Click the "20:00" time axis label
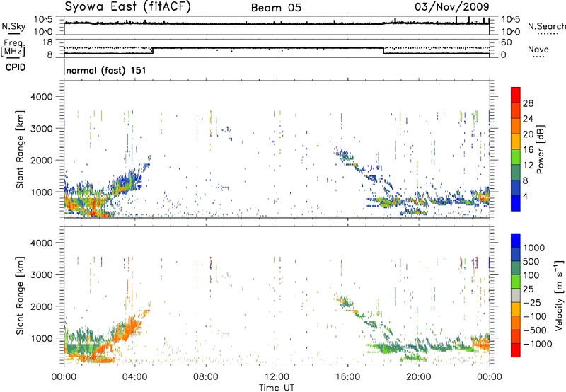 tap(418, 377)
